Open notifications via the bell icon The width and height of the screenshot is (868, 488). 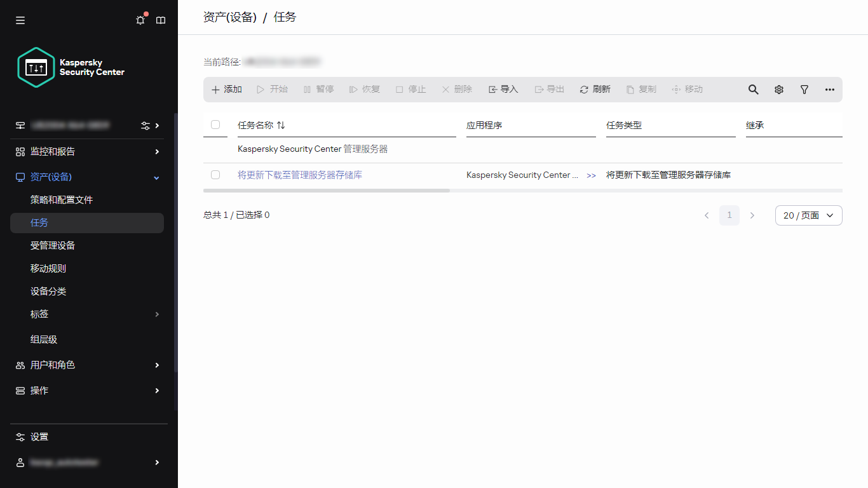pos(140,20)
